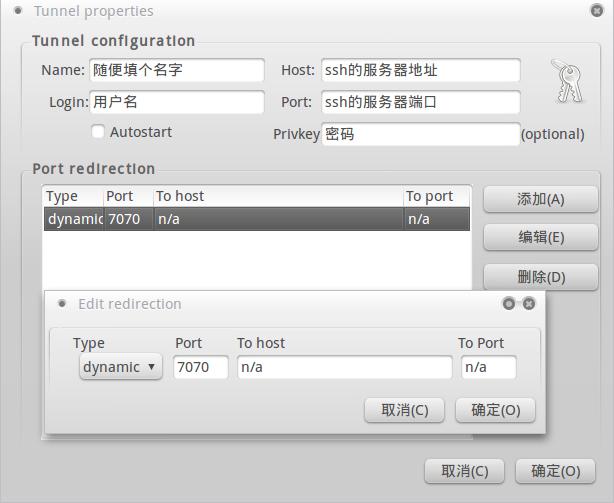The width and height of the screenshot is (614, 503).
Task: Close the Tunnel properties window
Action: tap(597, 11)
